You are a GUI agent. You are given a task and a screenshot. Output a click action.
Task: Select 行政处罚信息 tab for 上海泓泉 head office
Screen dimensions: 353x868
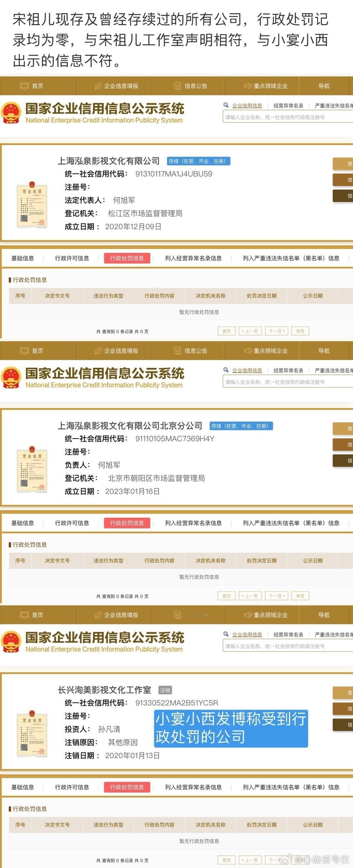pyautogui.click(x=127, y=258)
